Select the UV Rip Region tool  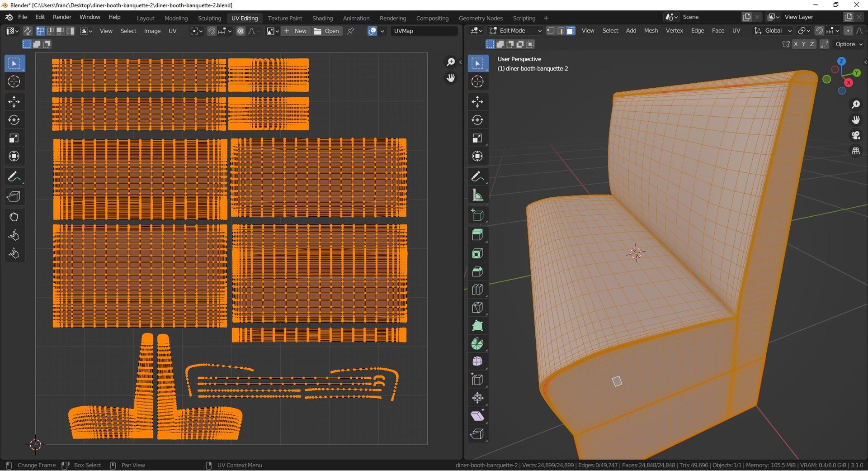14,197
